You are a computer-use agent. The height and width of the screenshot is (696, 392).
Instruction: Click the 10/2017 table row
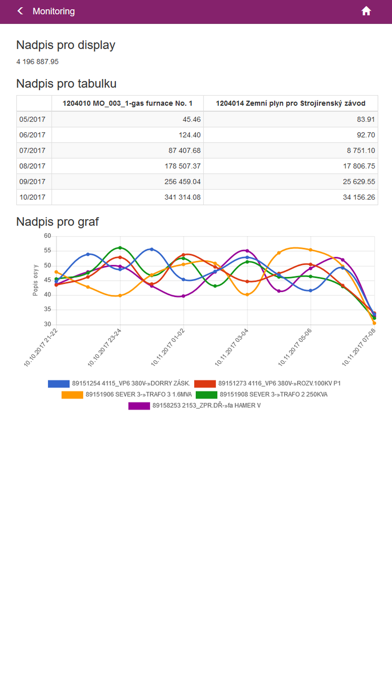click(x=197, y=197)
